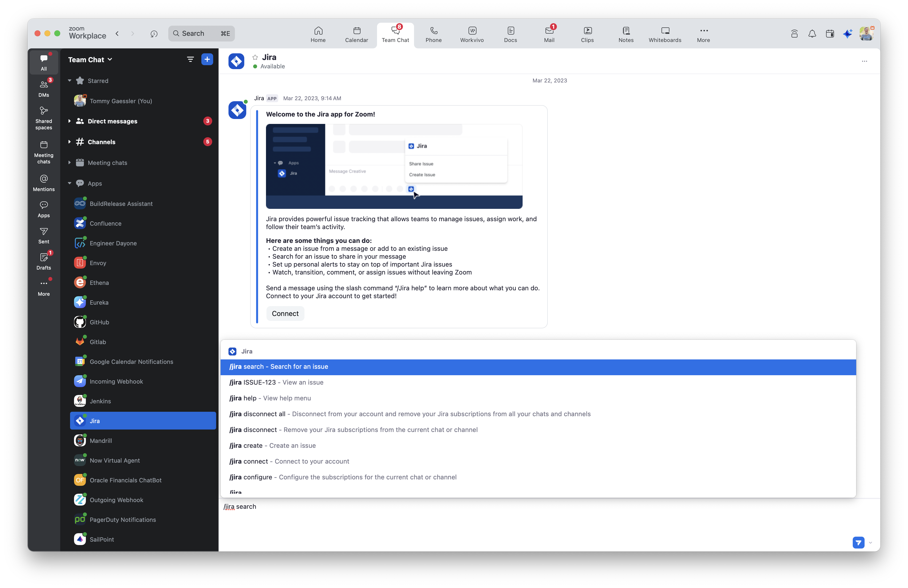Open the Jira chat more options menu
Viewport: 908px width, 588px height.
click(x=864, y=61)
